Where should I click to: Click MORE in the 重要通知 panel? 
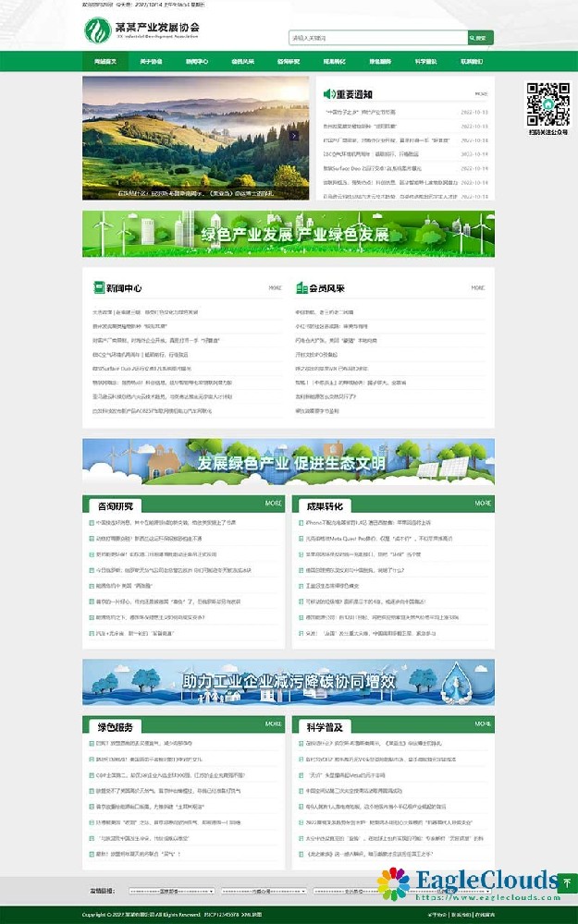[x=481, y=94]
